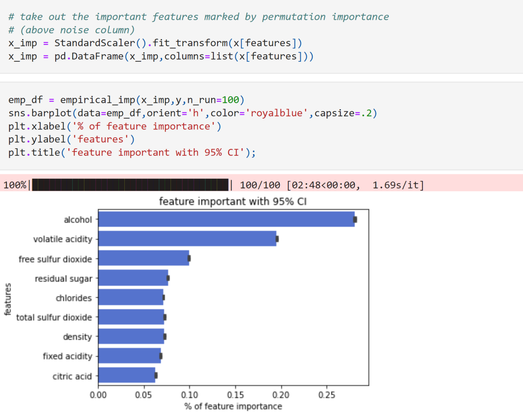
Task: Click the progress bar at 100%
Action: (130, 185)
